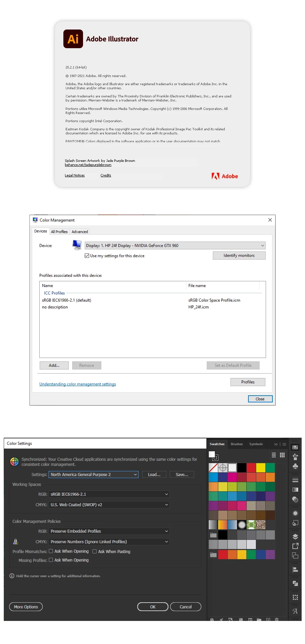Open the Align panel dock icon

coord(295,570)
